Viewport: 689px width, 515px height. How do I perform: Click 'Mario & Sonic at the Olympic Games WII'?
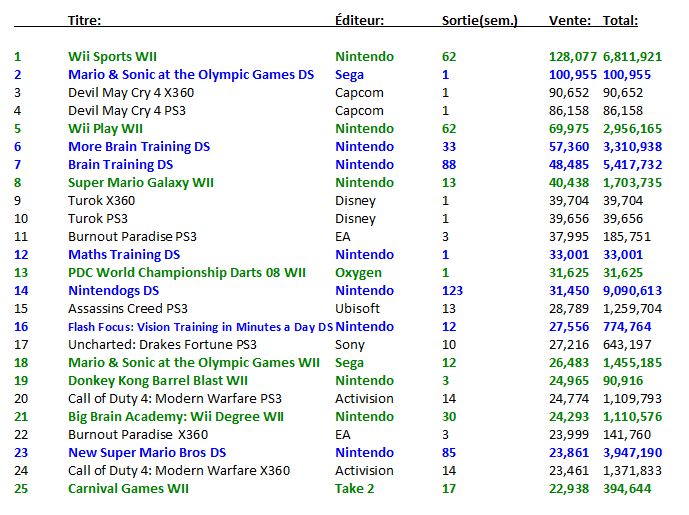coord(194,363)
